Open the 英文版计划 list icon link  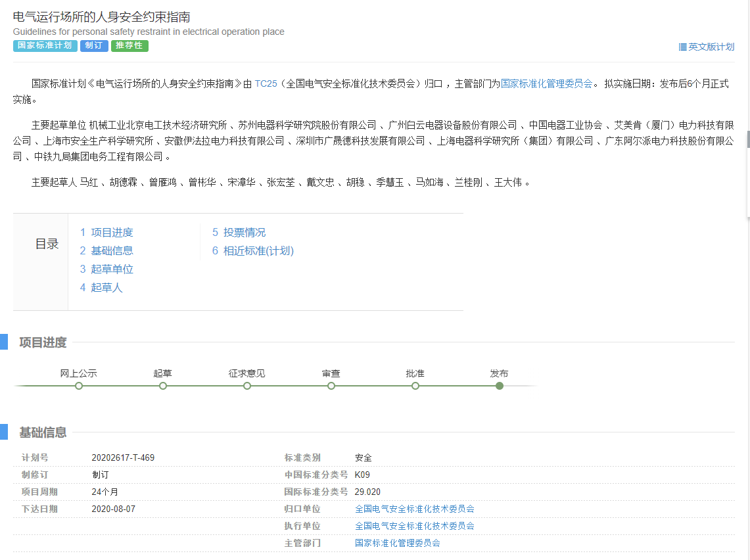(x=706, y=47)
